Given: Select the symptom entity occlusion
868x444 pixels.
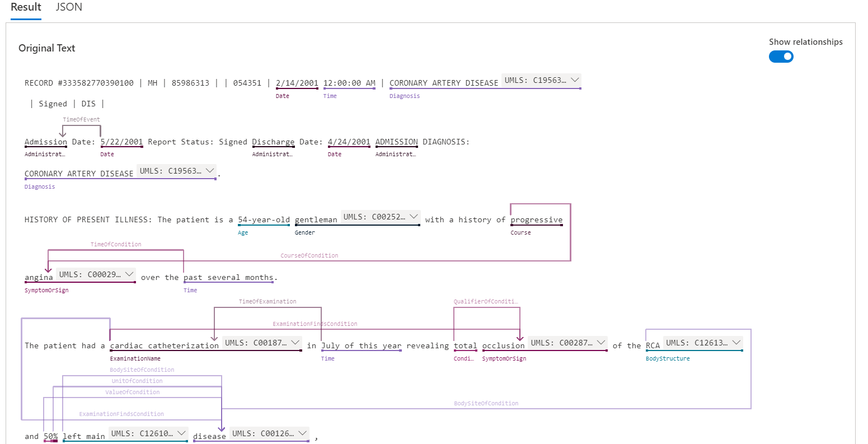Looking at the screenshot, I should pos(503,346).
